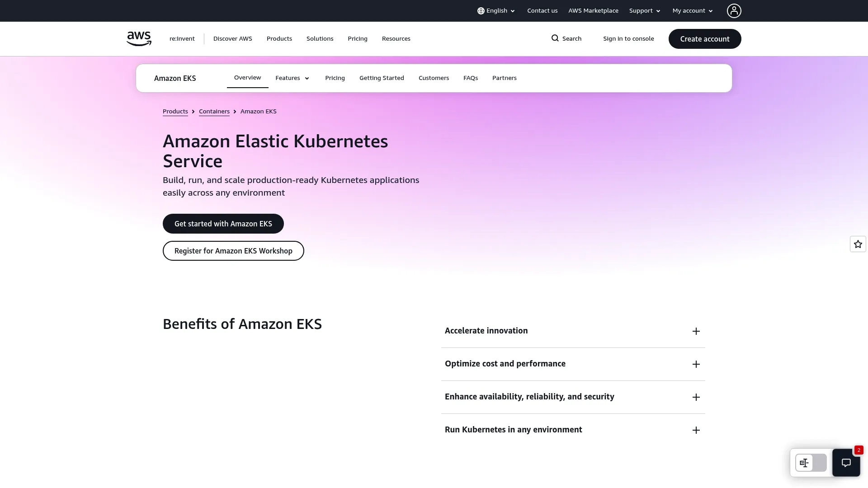Open the Solutions menu
This screenshot has width=868, height=488.
(x=320, y=39)
